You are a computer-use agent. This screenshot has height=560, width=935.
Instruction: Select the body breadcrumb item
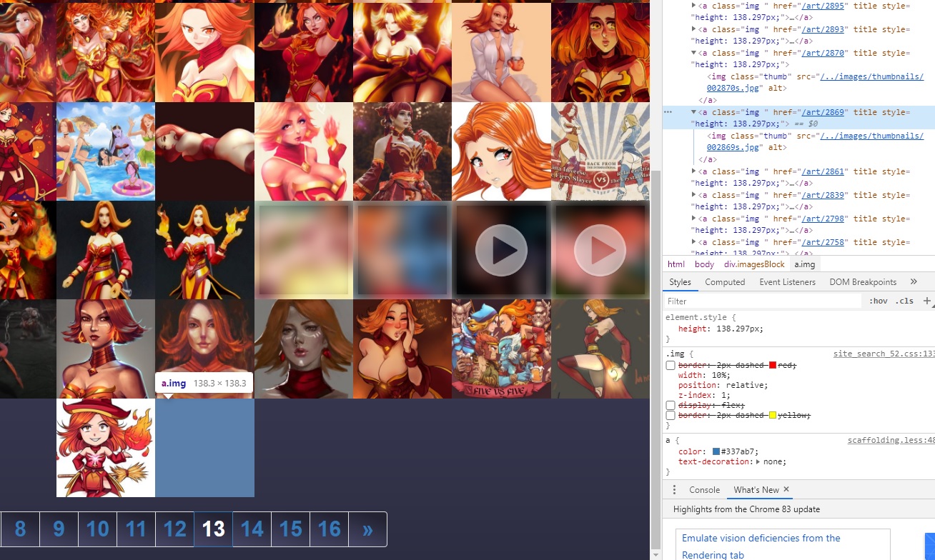pos(704,264)
